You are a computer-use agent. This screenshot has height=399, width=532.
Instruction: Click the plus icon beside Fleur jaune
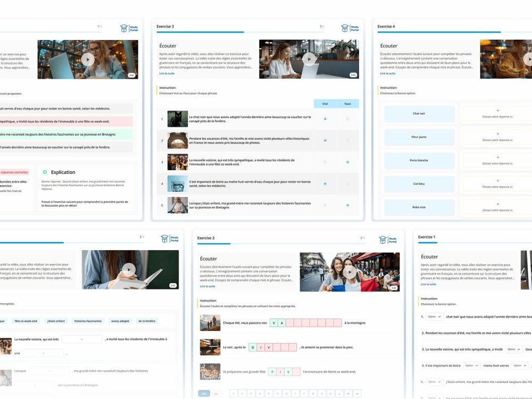498,134
